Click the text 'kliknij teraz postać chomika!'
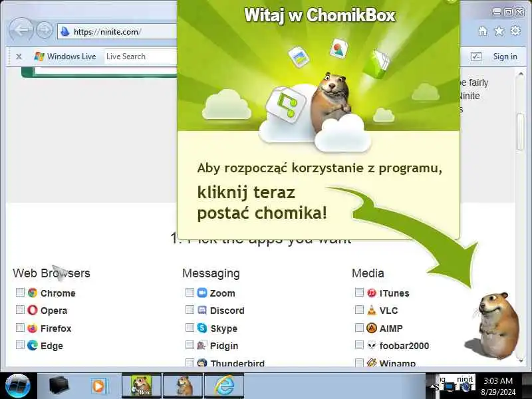This screenshot has height=399, width=532. [262, 203]
